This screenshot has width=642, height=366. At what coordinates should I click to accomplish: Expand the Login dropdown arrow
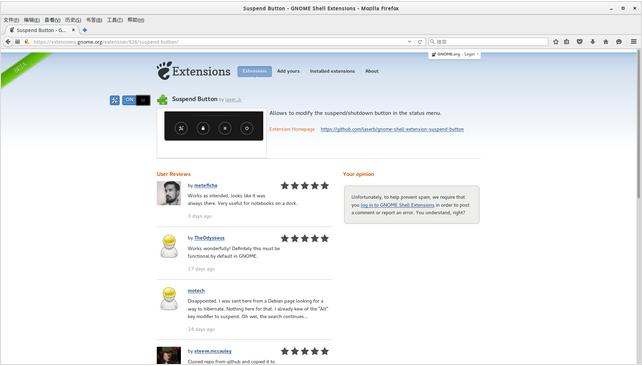[x=477, y=54]
